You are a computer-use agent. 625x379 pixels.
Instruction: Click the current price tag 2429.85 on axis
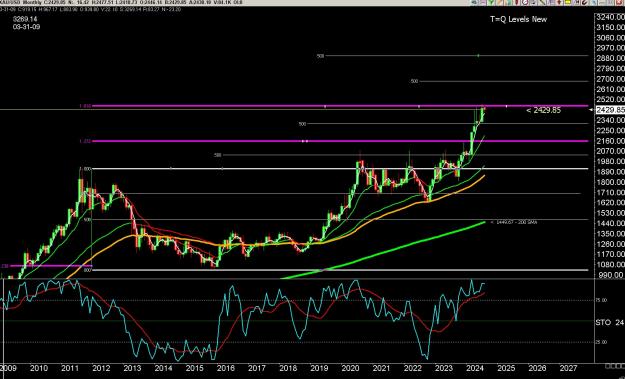pos(610,110)
